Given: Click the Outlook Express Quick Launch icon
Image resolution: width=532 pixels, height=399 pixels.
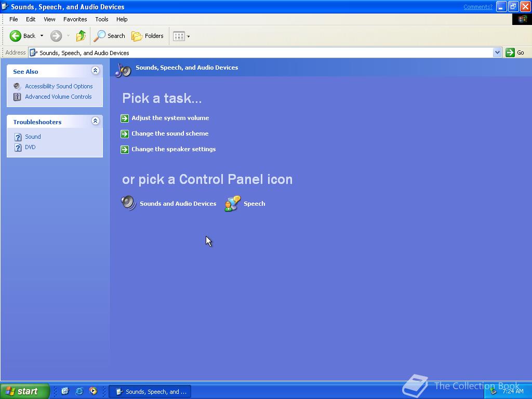Looking at the screenshot, I should coord(65,391).
